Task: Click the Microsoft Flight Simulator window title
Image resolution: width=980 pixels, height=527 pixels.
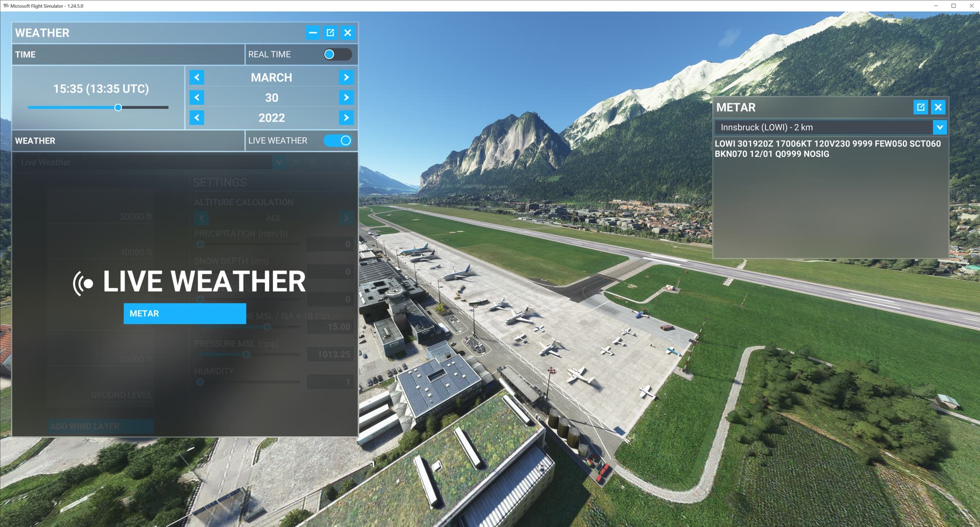Action: pyautogui.click(x=47, y=6)
